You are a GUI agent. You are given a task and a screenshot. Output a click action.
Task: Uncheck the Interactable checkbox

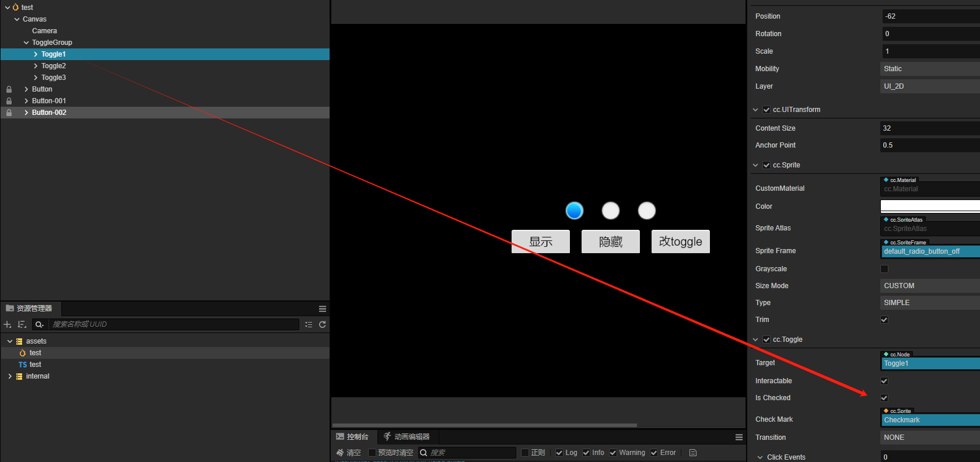(x=884, y=381)
